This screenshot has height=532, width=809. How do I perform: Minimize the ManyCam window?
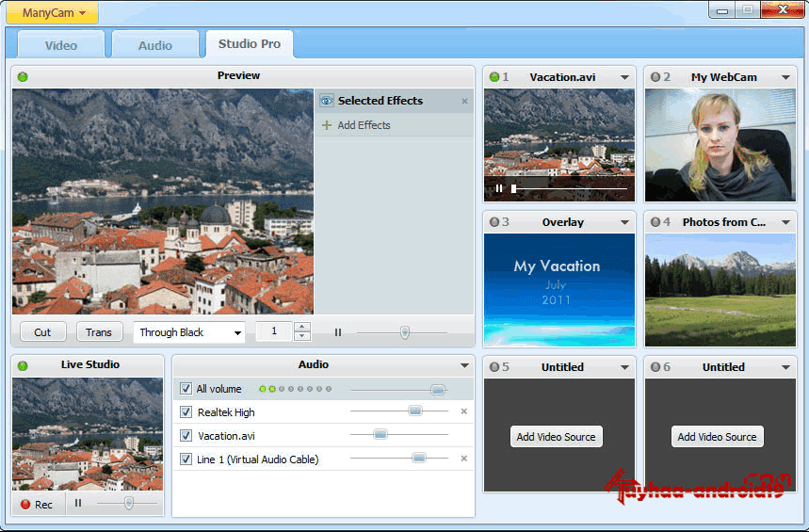722,10
